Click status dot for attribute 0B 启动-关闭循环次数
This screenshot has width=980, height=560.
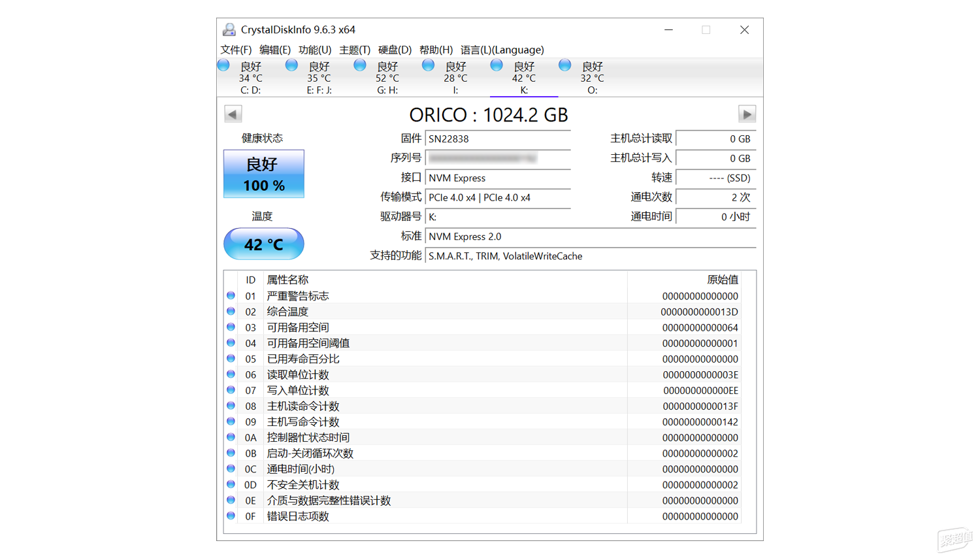point(231,453)
